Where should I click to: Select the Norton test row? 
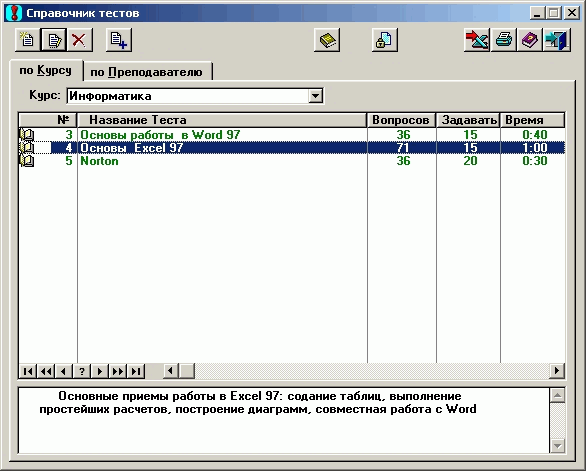(292, 161)
